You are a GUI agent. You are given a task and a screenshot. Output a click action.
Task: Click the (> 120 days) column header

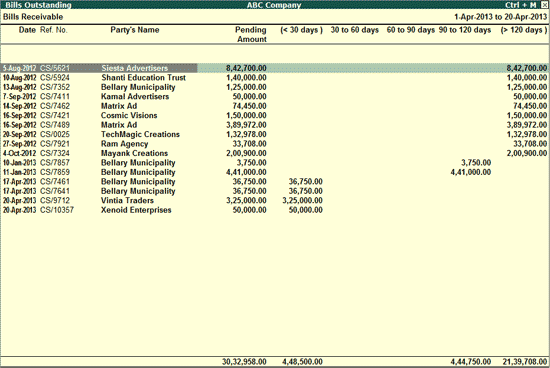coord(524,30)
